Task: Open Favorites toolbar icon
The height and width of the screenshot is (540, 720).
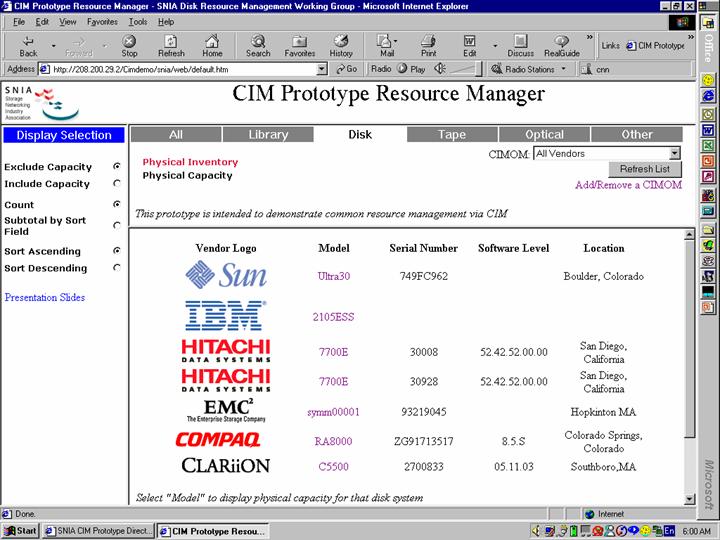Action: point(299,46)
